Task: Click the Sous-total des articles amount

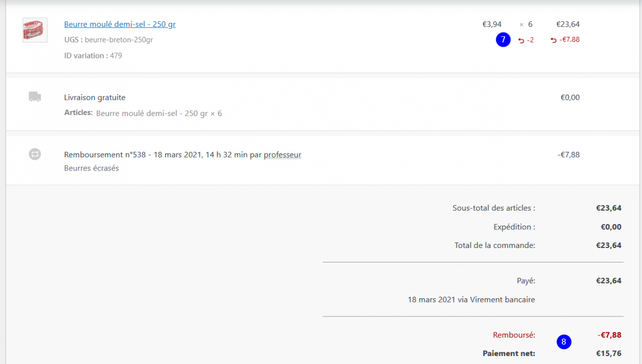Action: [x=609, y=208]
